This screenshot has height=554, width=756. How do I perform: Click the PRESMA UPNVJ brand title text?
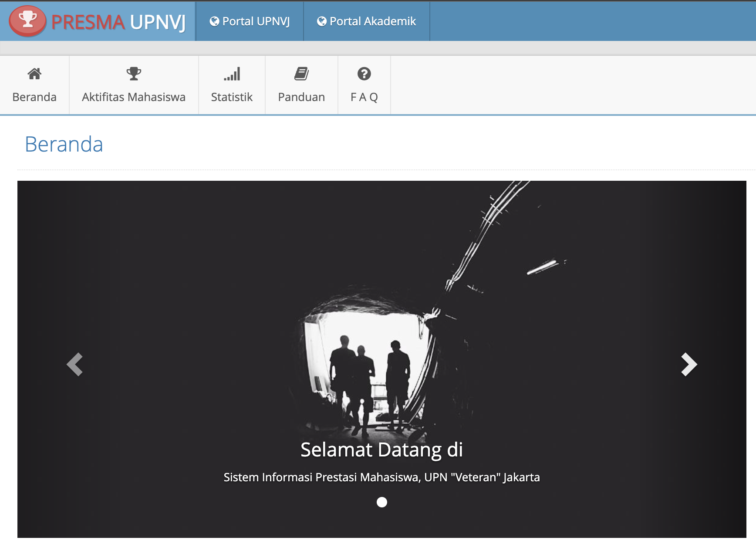118,22
